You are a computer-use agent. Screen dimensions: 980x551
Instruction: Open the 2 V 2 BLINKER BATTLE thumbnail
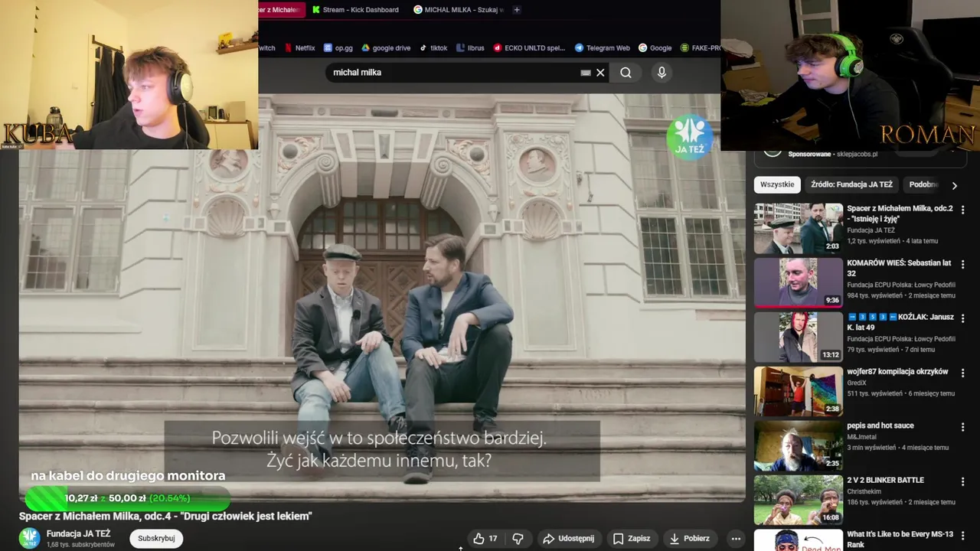[x=798, y=500]
